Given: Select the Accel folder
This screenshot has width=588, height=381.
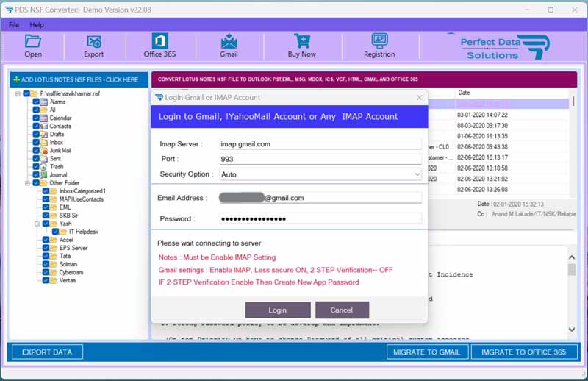Looking at the screenshot, I should pos(66,240).
